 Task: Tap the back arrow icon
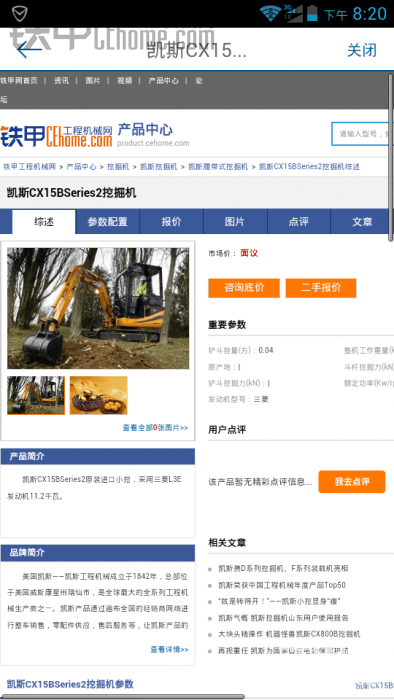coord(29,50)
